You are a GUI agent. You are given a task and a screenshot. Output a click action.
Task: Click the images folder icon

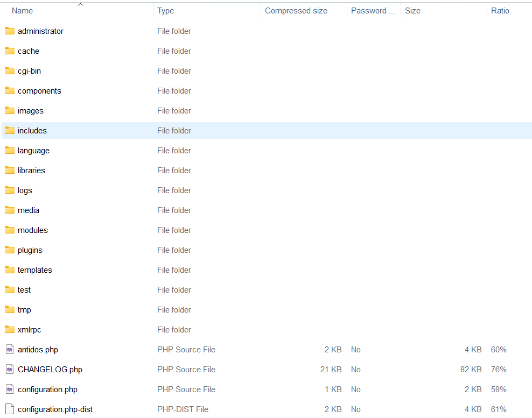[x=10, y=111]
